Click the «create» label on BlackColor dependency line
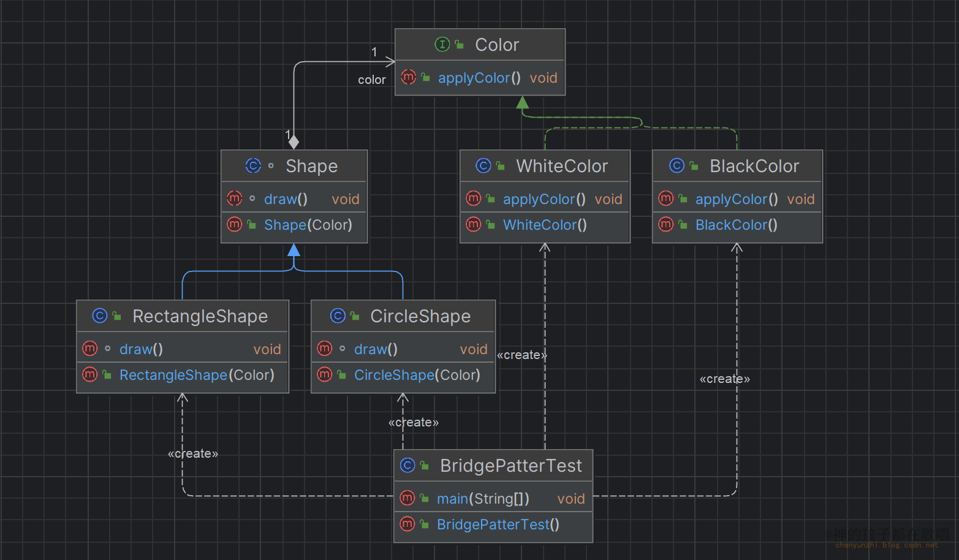Screen dimensions: 959x560 (x=725, y=379)
